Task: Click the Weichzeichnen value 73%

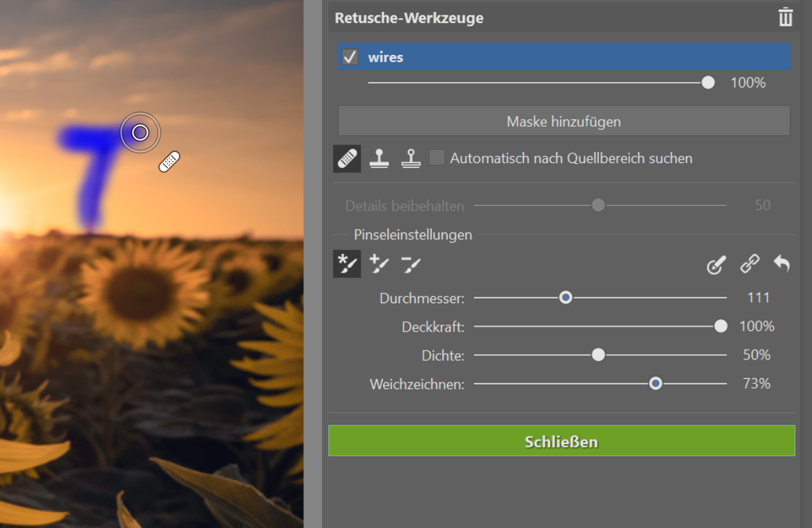Action: tap(756, 384)
